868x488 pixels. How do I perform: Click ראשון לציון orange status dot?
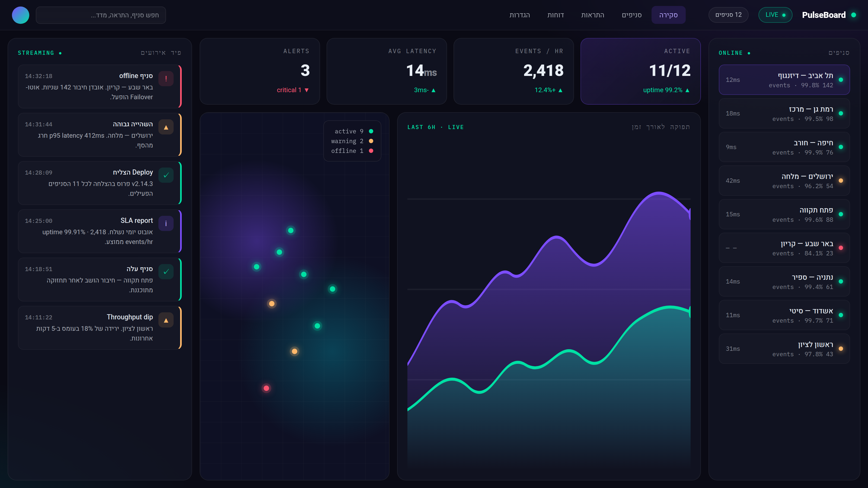(841, 349)
